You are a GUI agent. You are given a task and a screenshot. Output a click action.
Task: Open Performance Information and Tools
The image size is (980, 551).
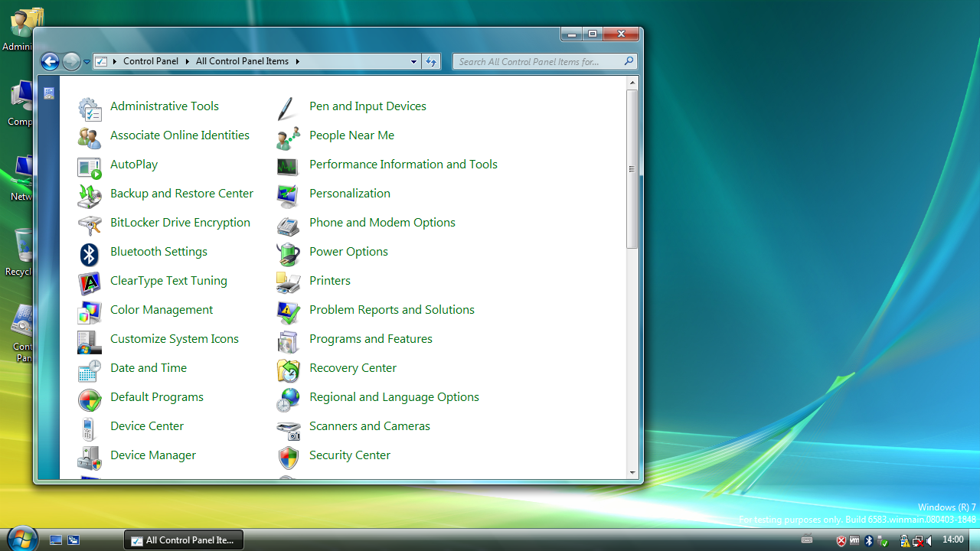click(403, 165)
